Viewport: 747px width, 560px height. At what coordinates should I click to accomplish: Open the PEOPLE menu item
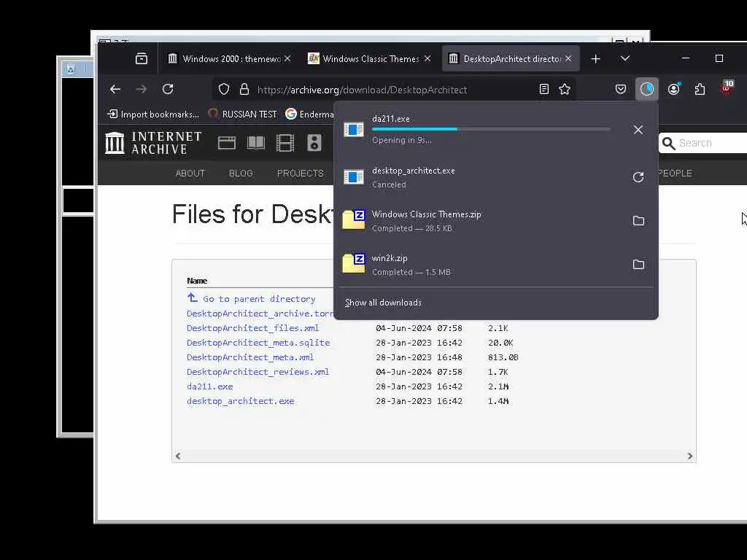[675, 174]
